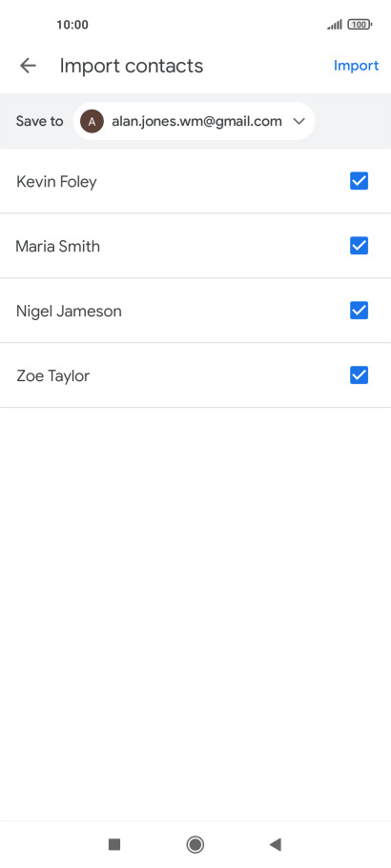
Task: Uncheck the Maria Smith checkbox
Action: pyautogui.click(x=359, y=246)
